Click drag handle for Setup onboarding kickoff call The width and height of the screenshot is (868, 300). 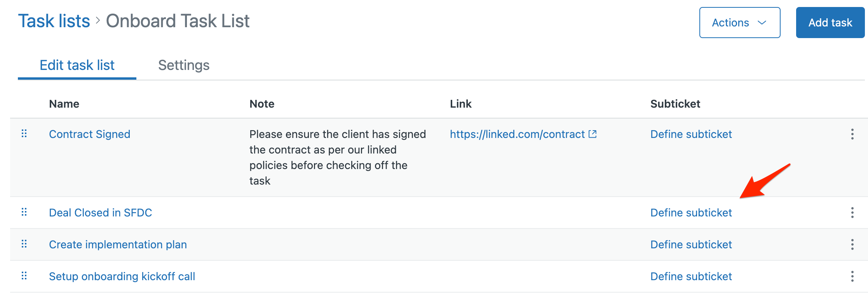(24, 276)
